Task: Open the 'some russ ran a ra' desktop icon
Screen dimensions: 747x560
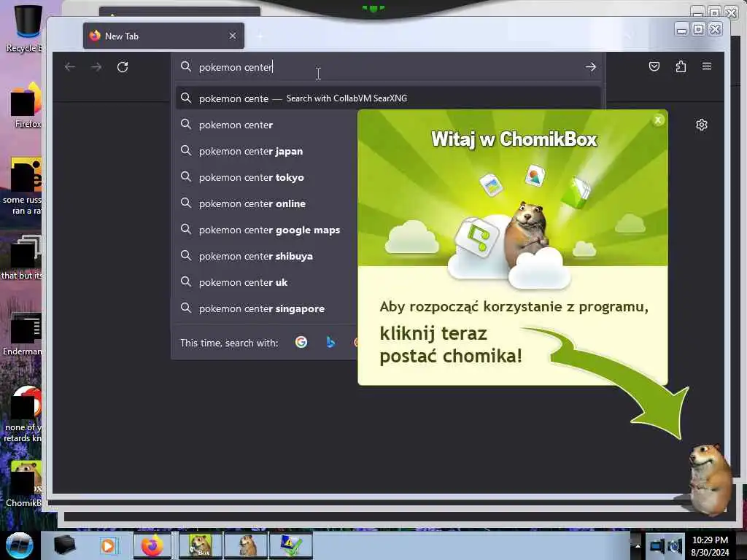Action: 24,187
